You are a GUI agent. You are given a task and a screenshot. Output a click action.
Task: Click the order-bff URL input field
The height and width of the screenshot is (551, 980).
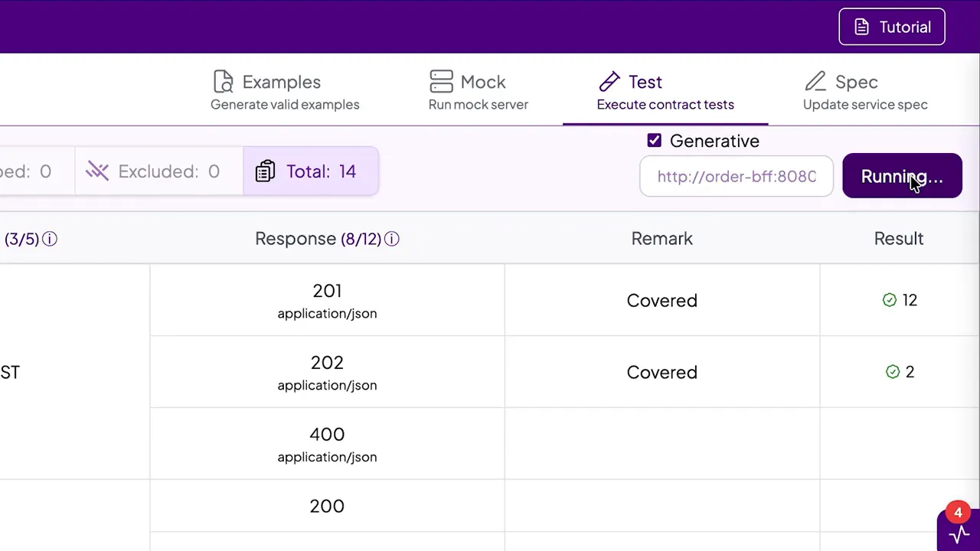(x=737, y=176)
